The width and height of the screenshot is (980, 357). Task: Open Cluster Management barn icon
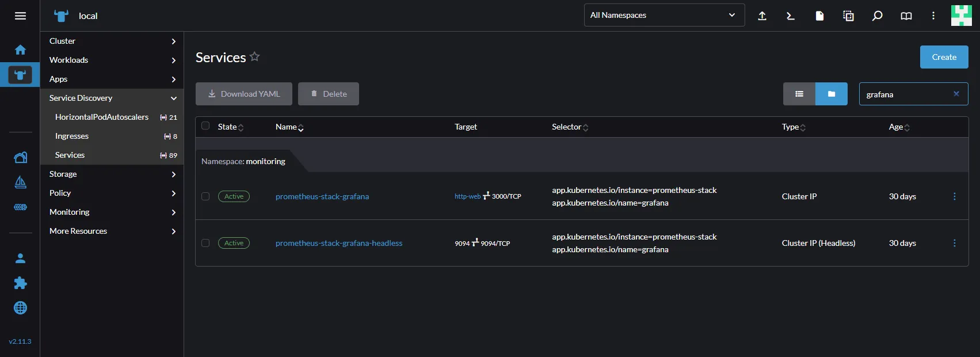tap(20, 157)
